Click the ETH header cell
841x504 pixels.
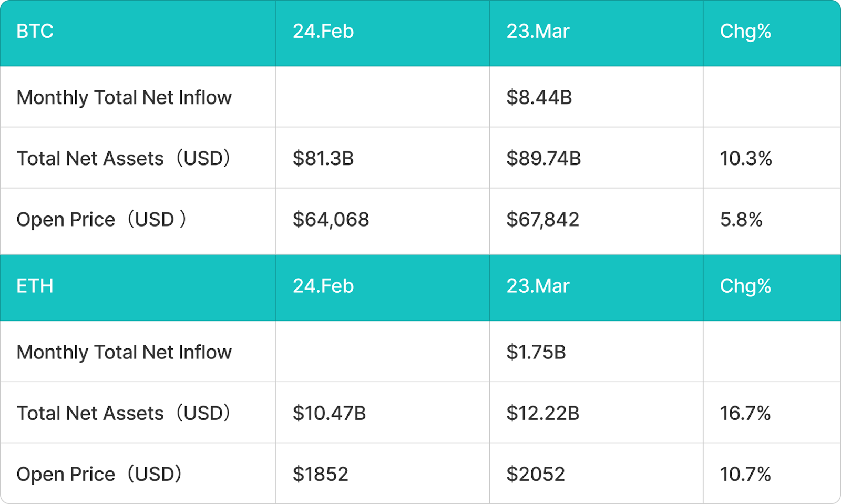pos(35,286)
